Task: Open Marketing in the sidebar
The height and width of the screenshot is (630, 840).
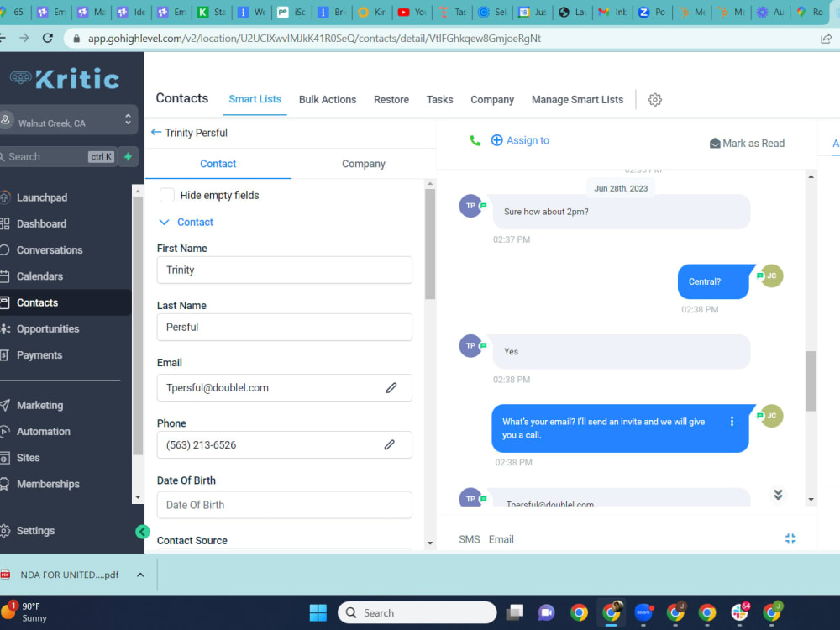Action: click(x=39, y=406)
